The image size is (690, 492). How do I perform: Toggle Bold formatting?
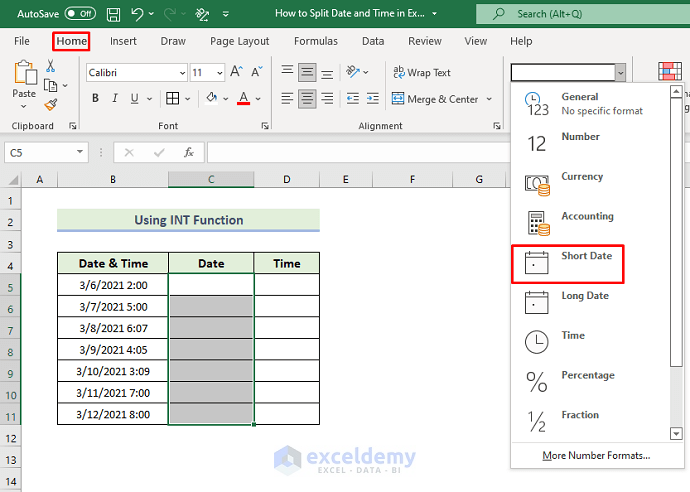click(x=96, y=98)
